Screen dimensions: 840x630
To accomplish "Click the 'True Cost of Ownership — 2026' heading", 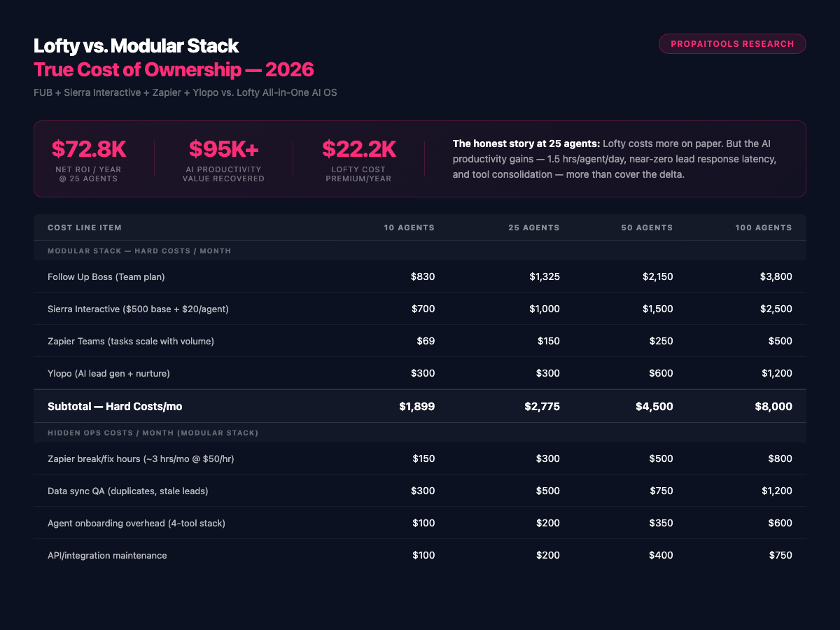I will (174, 70).
